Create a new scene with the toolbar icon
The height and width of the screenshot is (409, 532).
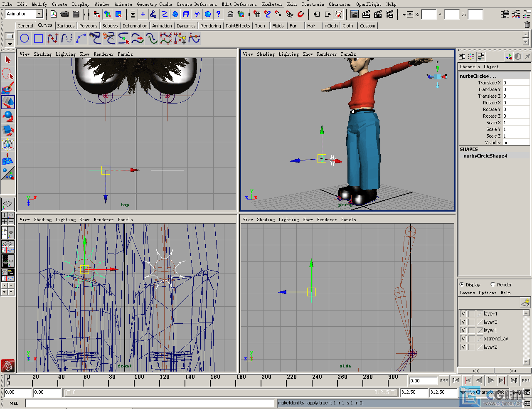click(x=54, y=14)
